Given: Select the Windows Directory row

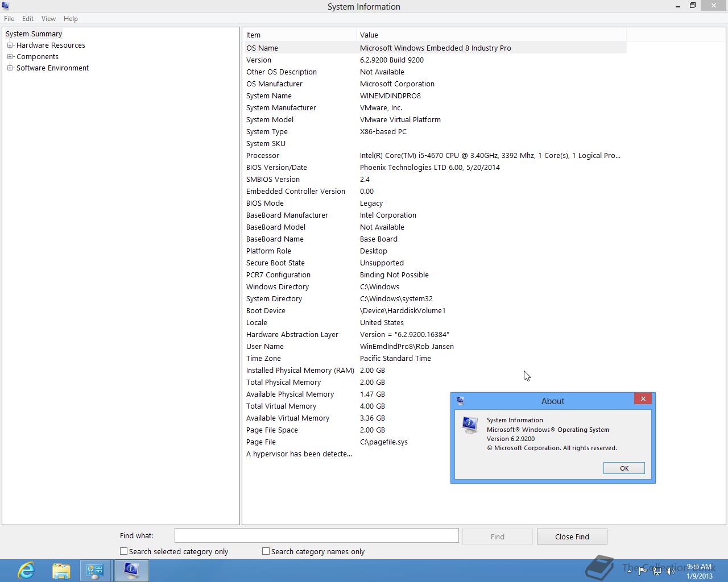Looking at the screenshot, I should coord(435,286).
